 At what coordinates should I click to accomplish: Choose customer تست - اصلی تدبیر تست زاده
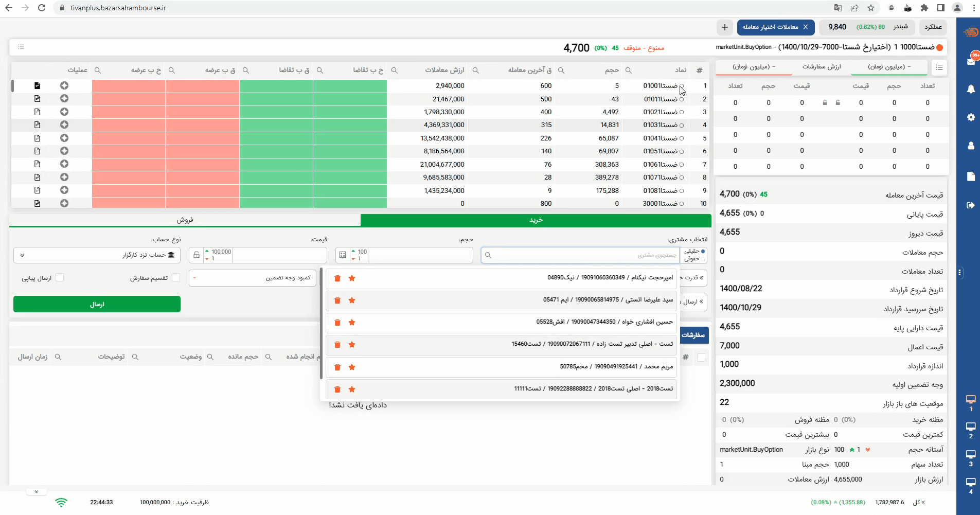pyautogui.click(x=502, y=344)
